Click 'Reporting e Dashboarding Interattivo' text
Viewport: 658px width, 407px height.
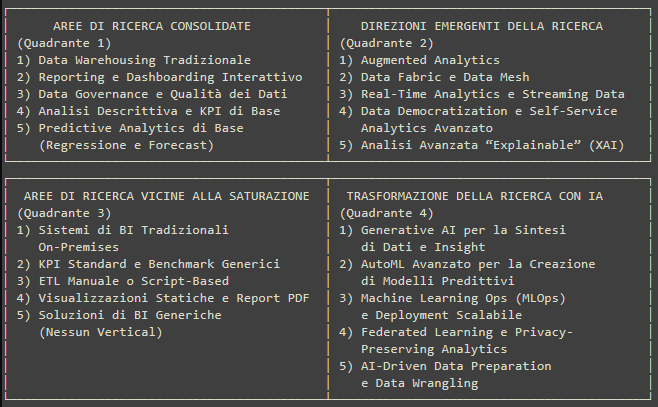(170, 77)
